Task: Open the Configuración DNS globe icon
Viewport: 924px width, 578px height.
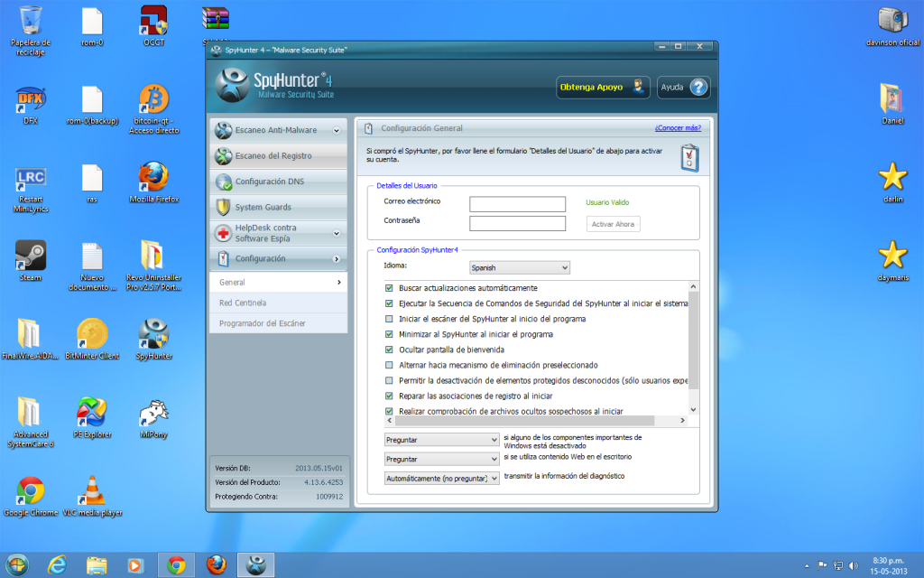Action: [224, 182]
